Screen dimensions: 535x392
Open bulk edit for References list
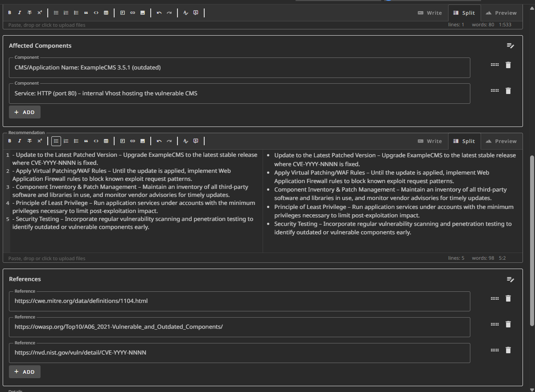click(510, 279)
